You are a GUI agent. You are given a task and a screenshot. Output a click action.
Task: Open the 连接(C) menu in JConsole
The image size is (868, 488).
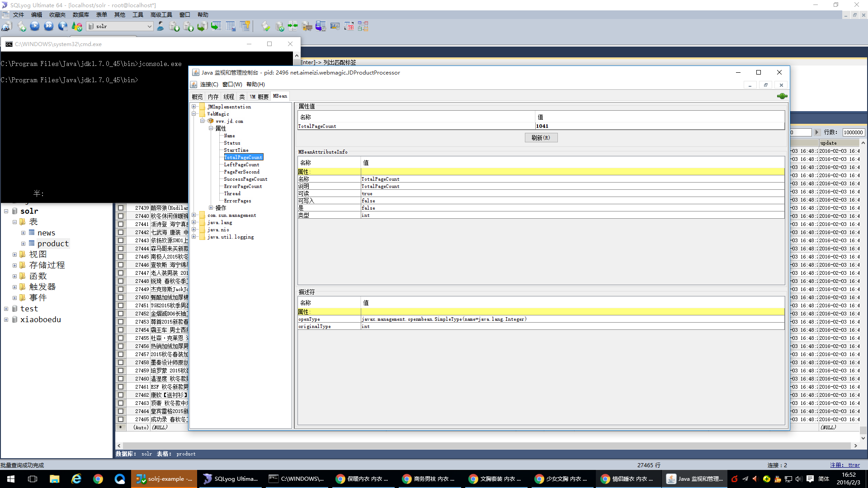(209, 84)
